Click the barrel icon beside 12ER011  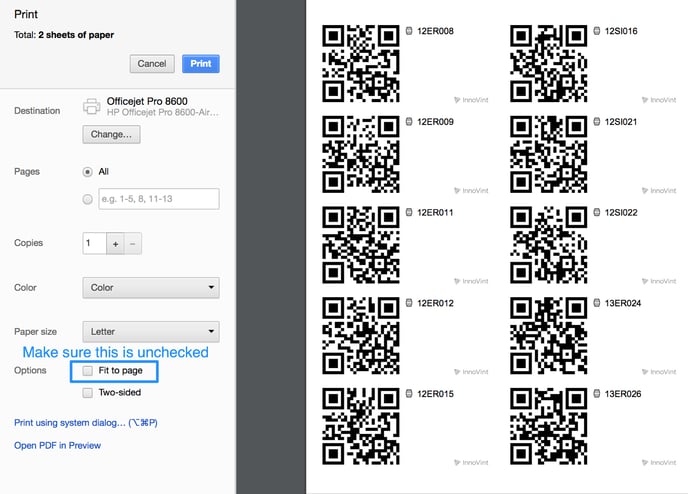coord(409,212)
